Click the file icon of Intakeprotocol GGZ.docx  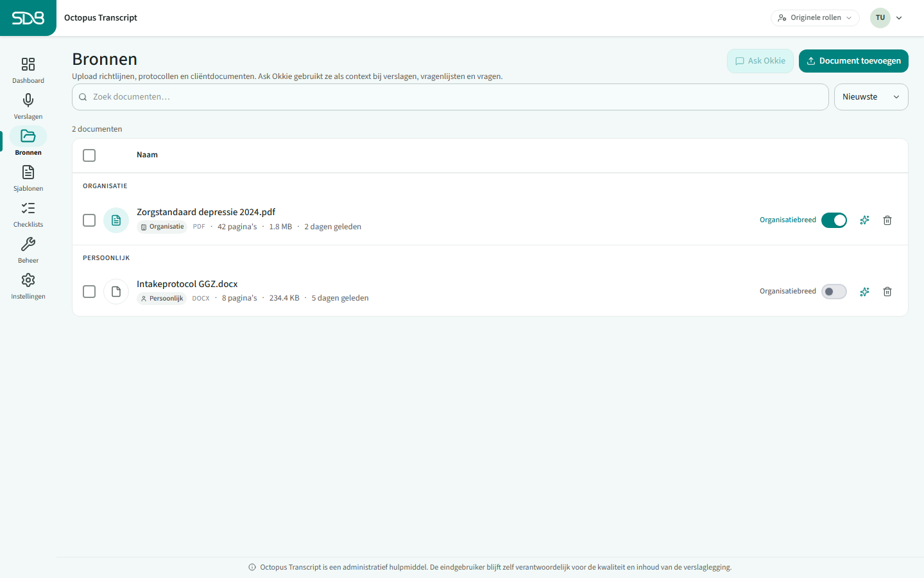(116, 292)
